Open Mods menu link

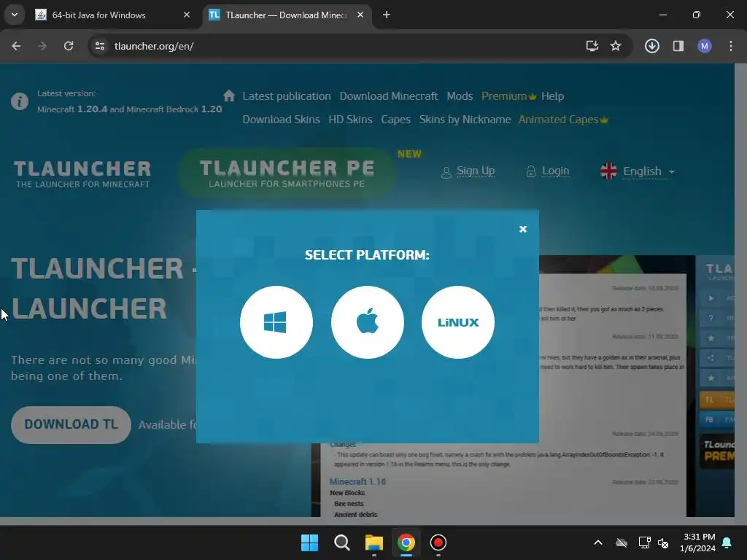tap(460, 96)
